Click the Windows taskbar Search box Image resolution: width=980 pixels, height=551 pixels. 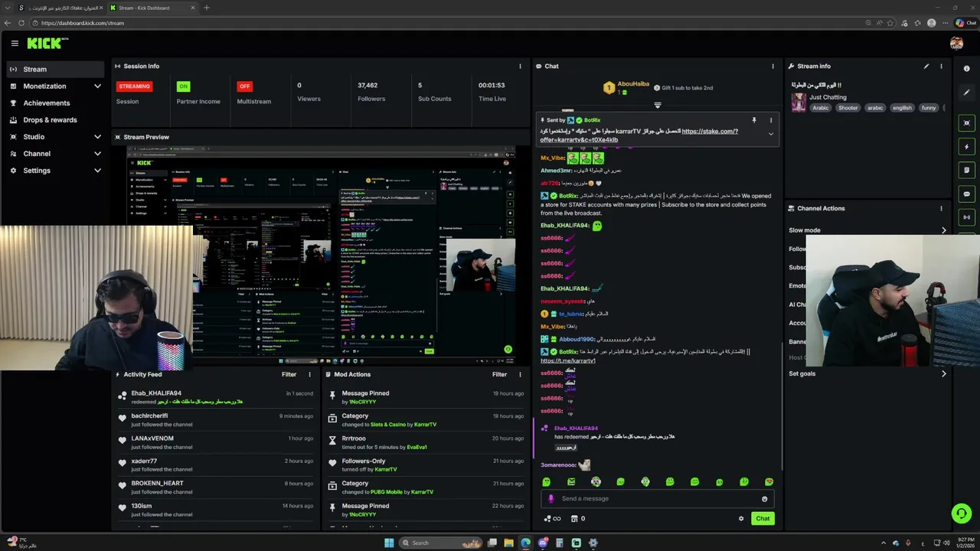(442, 543)
